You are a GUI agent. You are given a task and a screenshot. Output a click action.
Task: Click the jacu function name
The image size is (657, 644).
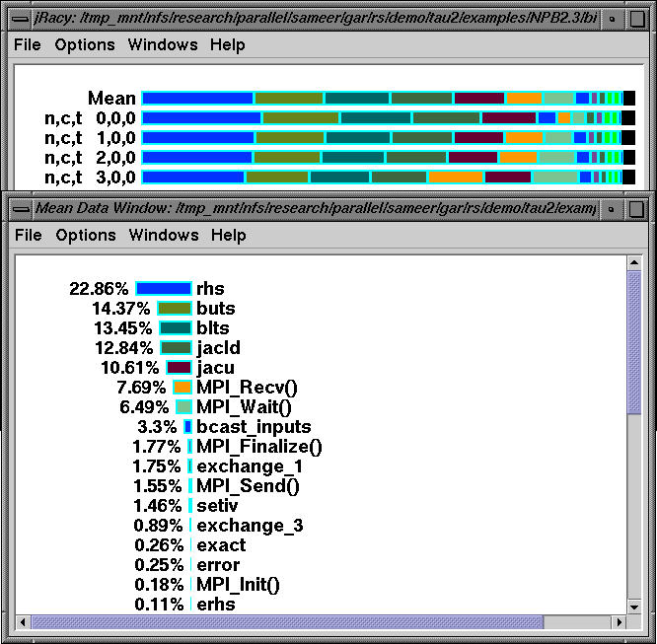click(x=215, y=368)
